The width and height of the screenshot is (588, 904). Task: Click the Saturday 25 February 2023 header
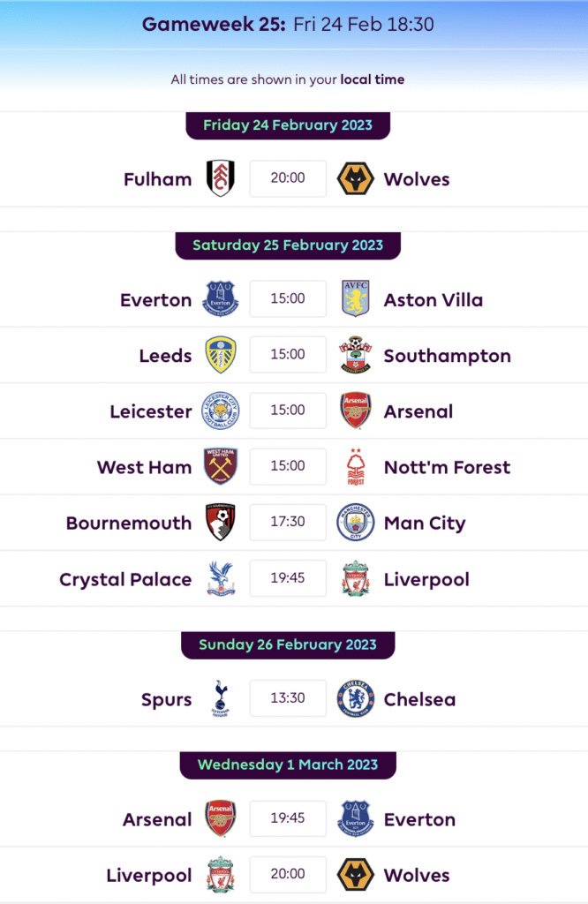pyautogui.click(x=288, y=245)
